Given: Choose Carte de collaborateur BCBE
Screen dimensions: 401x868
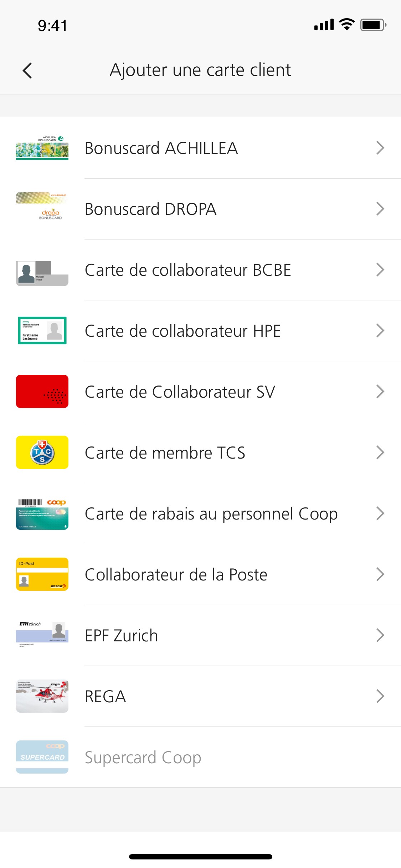Looking at the screenshot, I should pyautogui.click(x=188, y=270).
